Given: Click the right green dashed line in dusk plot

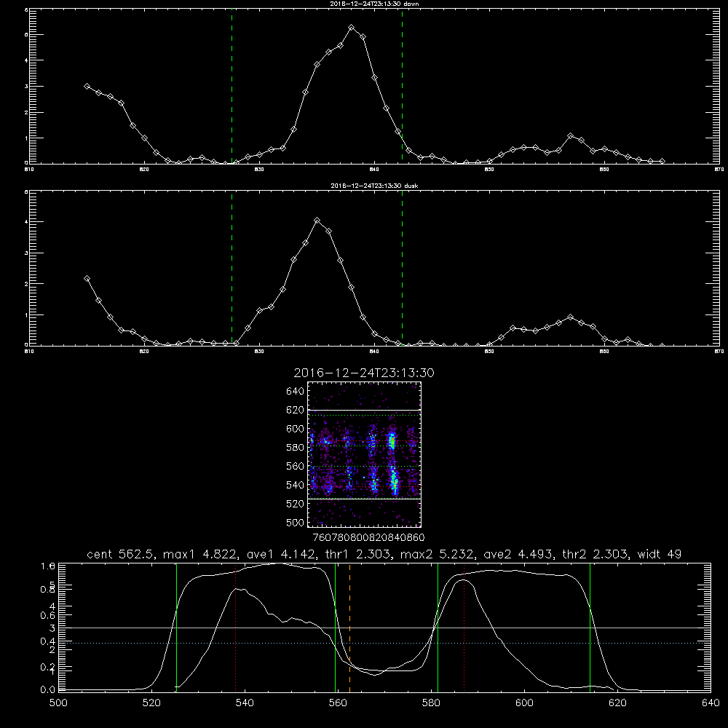Looking at the screenshot, I should click(x=402, y=269).
